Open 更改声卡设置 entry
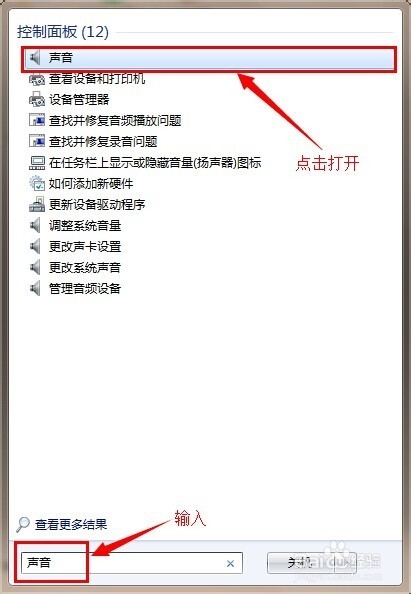Viewport: 411px width, 594px height. click(85, 247)
